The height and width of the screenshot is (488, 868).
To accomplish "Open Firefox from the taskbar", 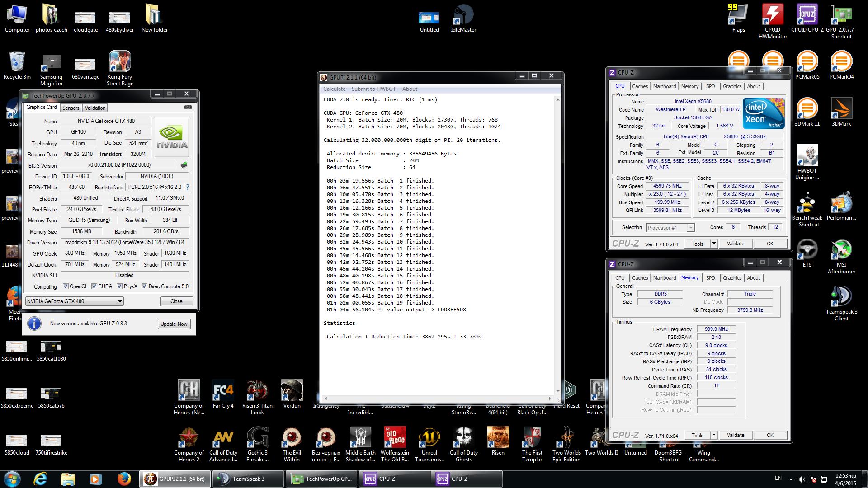I will (123, 479).
